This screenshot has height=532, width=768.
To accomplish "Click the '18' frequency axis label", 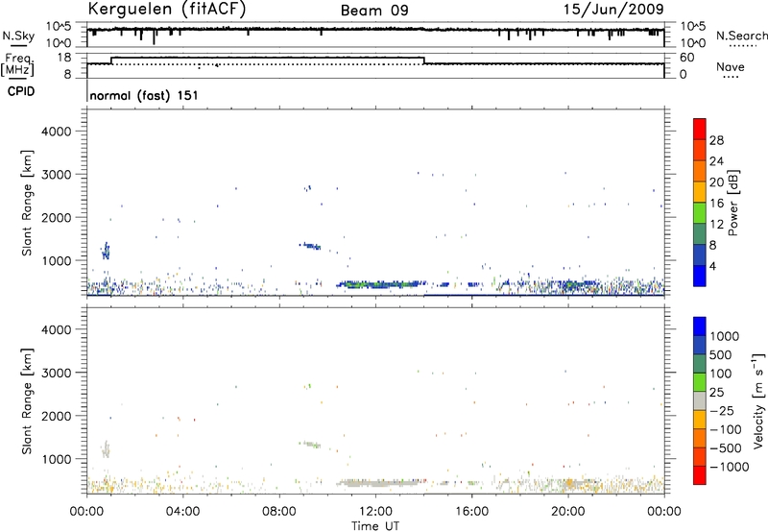I will click(x=63, y=58).
